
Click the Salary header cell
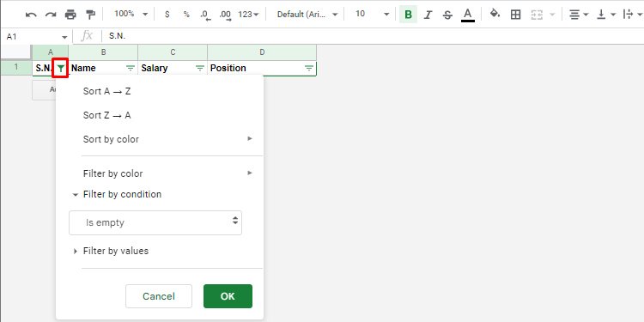pos(173,68)
